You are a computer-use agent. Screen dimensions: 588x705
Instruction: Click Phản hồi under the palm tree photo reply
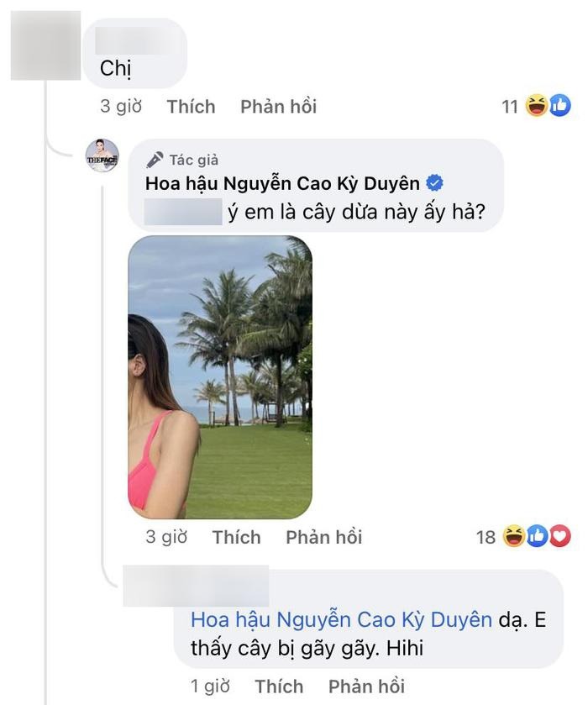coord(323,537)
